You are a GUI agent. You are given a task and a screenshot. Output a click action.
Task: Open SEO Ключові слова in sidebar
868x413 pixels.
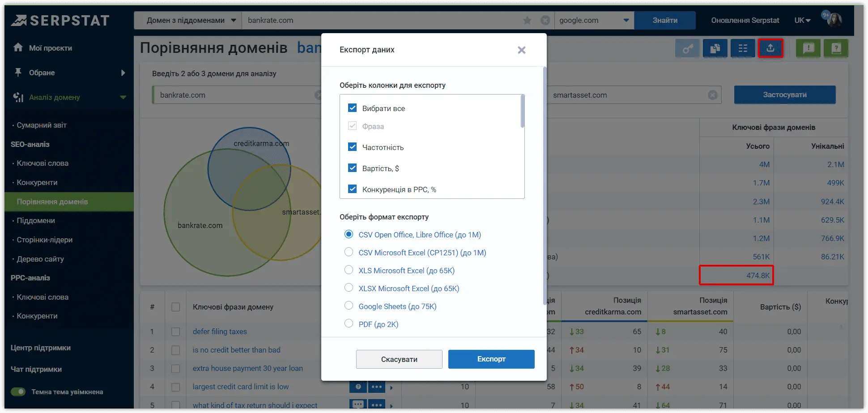tap(43, 163)
